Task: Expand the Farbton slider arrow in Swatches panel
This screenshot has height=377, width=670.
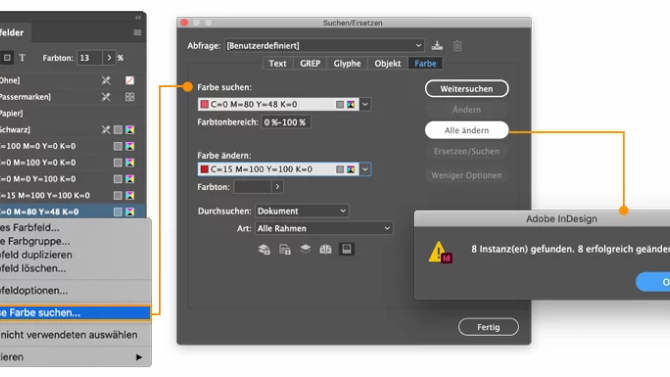Action: 109,58
